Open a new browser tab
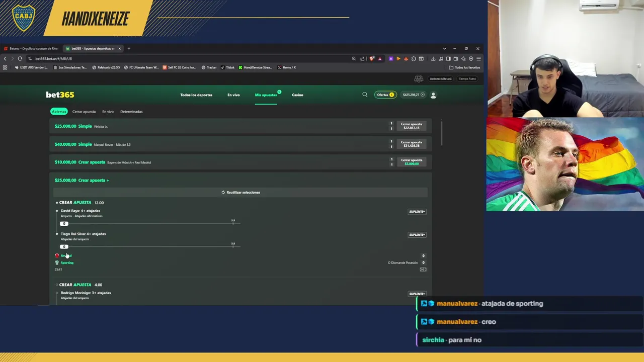This screenshot has height=362, width=644. [129, 48]
